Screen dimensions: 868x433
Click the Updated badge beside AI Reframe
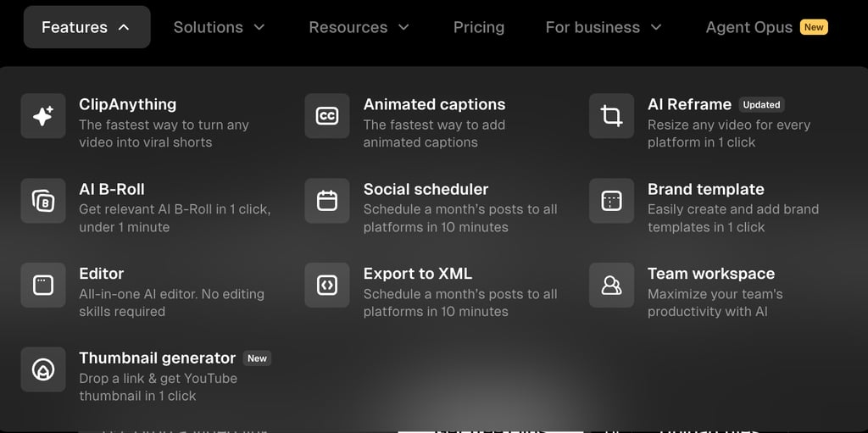click(x=761, y=105)
